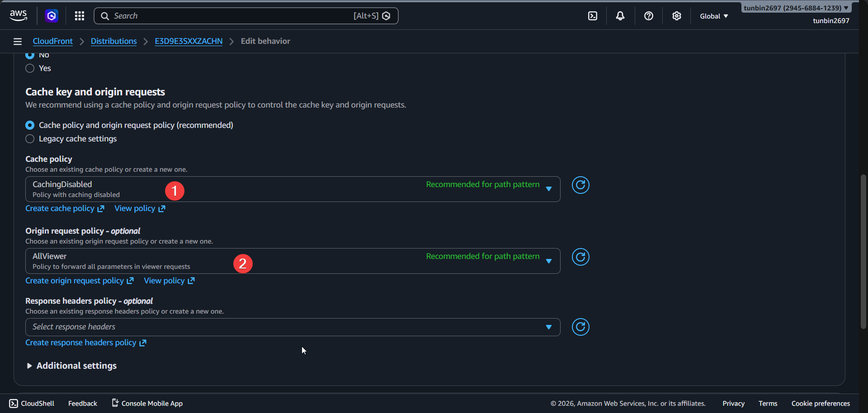Screen dimensions: 868x413
Task: Open the tunbin2697 account menu
Action: (795, 8)
